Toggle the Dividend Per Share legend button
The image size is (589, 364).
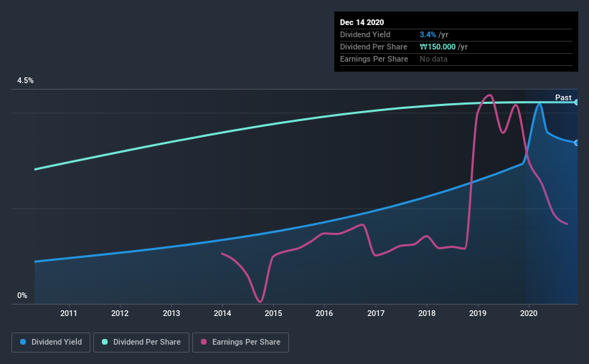pyautogui.click(x=141, y=343)
